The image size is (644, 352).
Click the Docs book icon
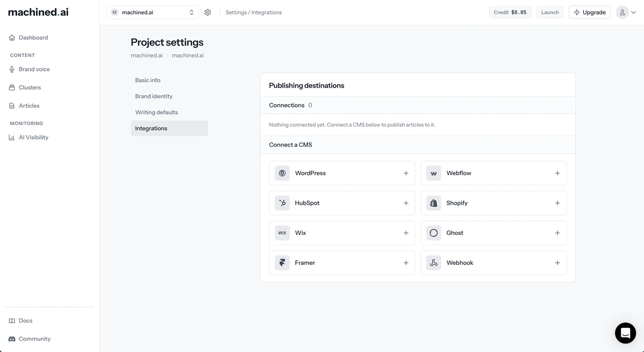coord(12,321)
